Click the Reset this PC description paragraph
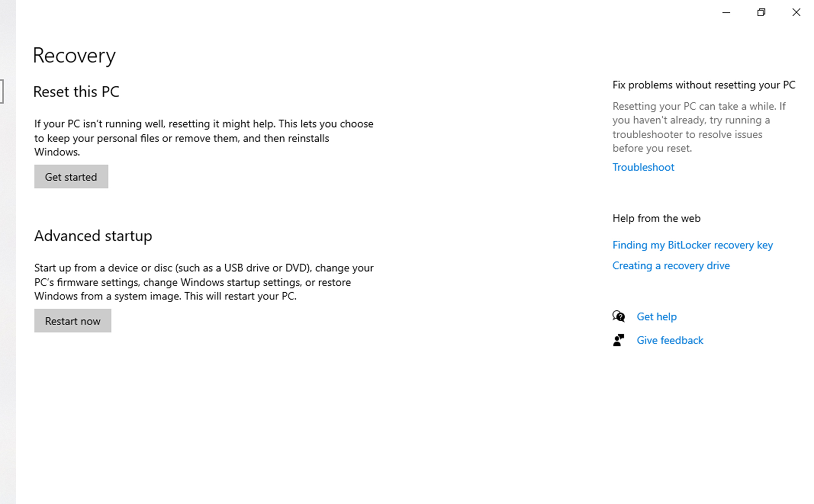The width and height of the screenshot is (814, 504). coord(203,138)
